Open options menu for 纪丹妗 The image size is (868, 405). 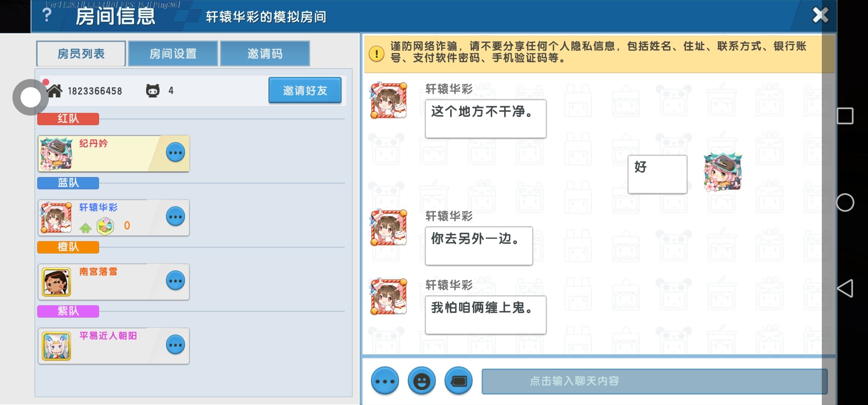click(175, 153)
